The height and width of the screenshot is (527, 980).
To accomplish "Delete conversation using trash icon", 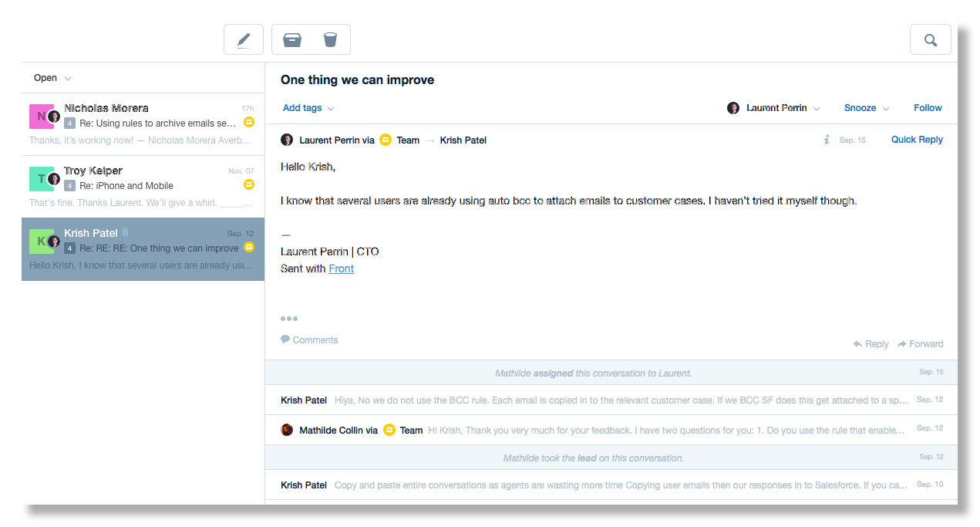I will pos(330,39).
